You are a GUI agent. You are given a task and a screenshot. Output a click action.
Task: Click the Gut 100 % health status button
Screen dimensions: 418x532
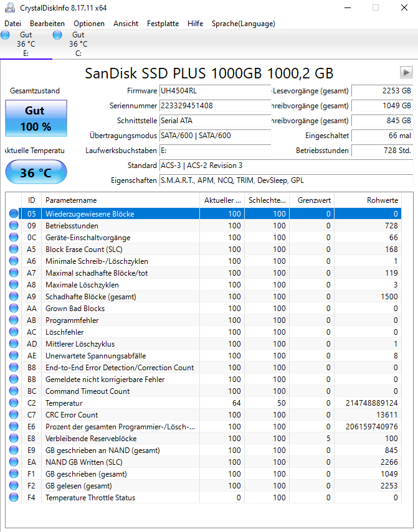click(36, 118)
